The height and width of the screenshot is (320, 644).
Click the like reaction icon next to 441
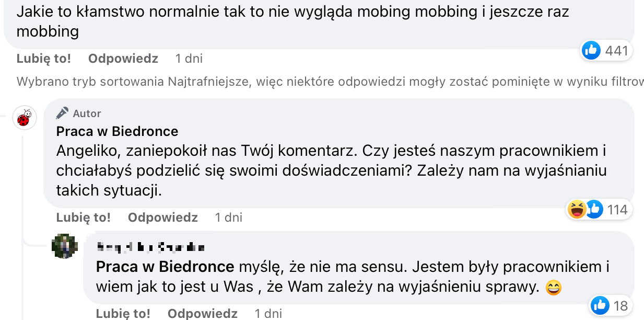point(591,50)
